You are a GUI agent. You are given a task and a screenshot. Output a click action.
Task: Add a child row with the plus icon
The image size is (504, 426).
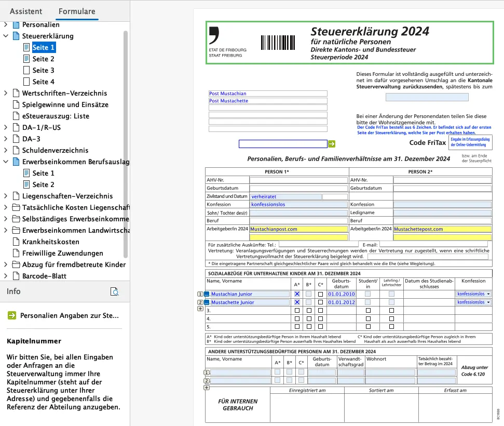tap(200, 309)
